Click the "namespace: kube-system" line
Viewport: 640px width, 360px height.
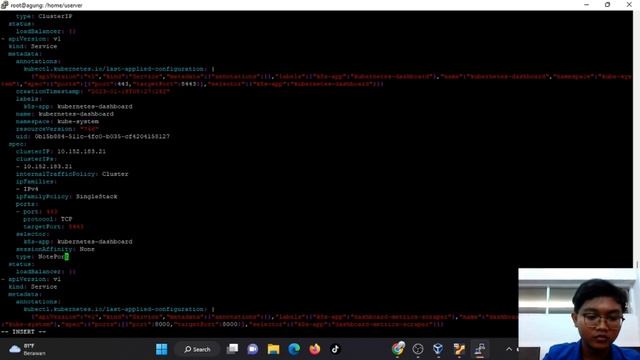57,122
